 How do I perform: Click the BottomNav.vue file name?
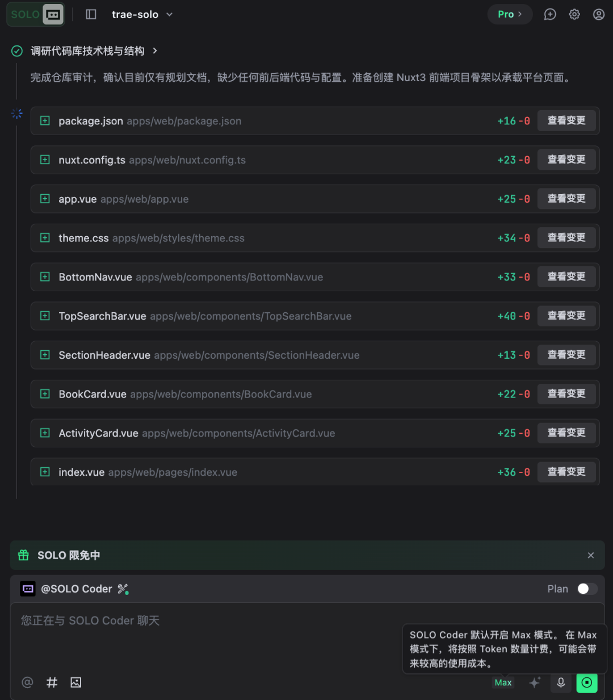coord(95,277)
